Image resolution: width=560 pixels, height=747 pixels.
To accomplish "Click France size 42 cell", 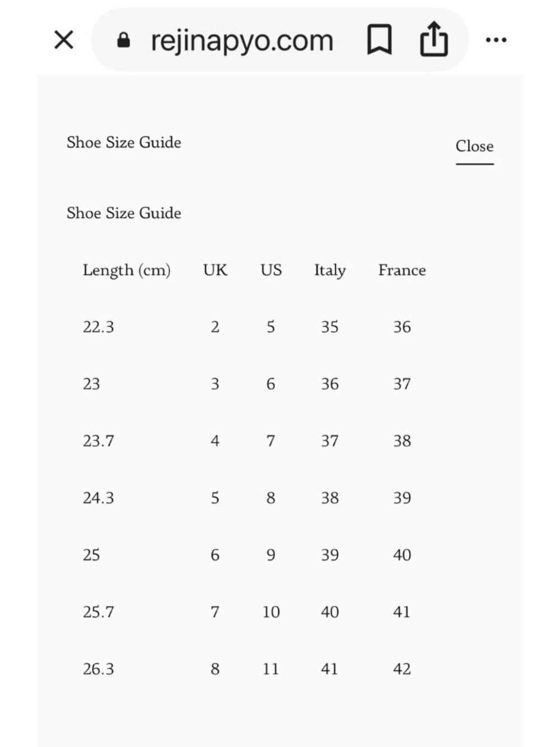I will click(x=402, y=669).
